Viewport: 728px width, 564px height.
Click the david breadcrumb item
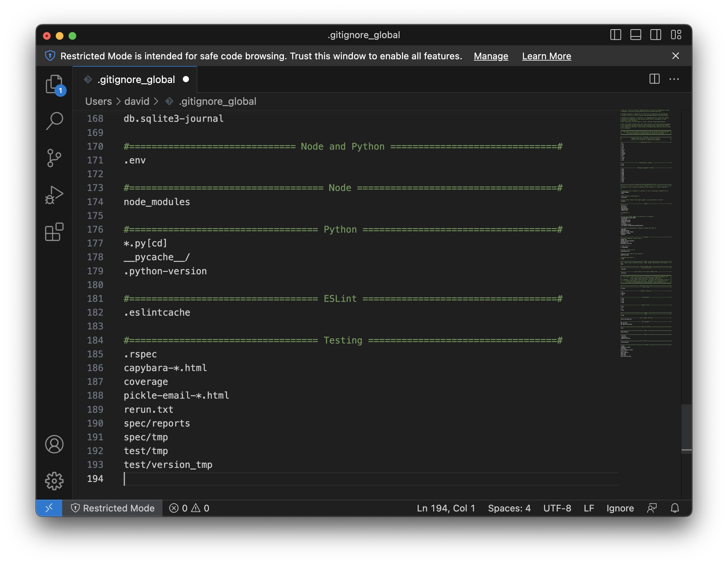coord(137,101)
